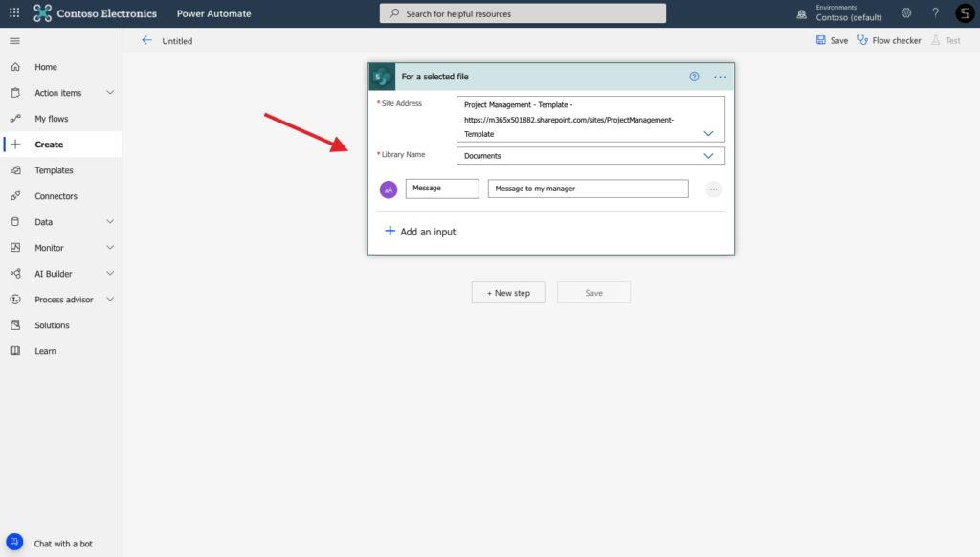The image size is (980, 557).
Task: Click the Data database icon
Action: click(15, 222)
